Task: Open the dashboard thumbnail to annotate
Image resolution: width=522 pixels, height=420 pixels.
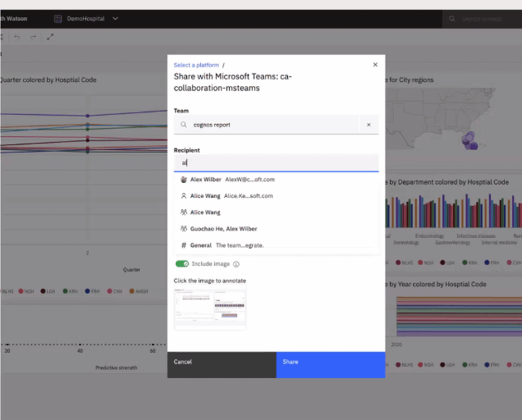Action: [210, 309]
